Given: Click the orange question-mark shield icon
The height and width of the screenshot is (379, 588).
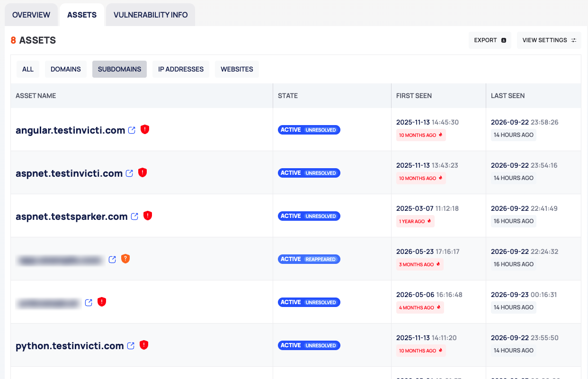Looking at the screenshot, I should [x=125, y=259].
